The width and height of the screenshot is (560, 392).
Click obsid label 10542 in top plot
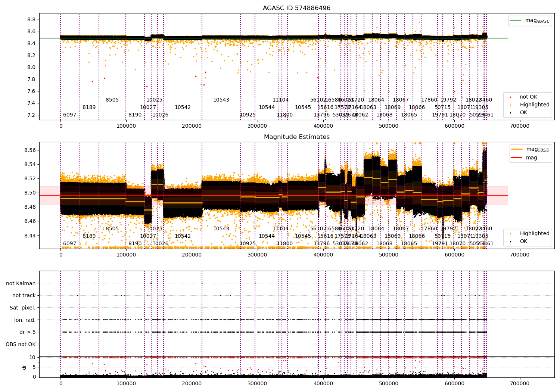[183, 107]
